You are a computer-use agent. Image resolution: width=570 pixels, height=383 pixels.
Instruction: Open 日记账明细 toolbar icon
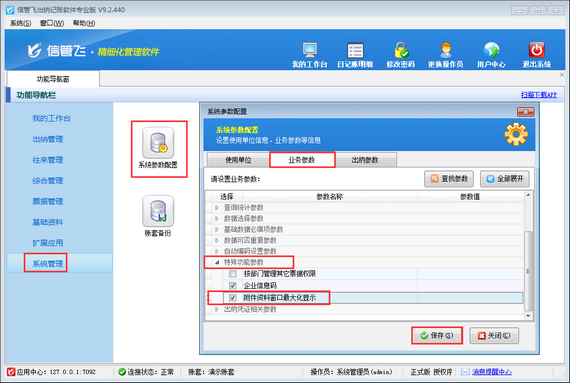pos(355,51)
